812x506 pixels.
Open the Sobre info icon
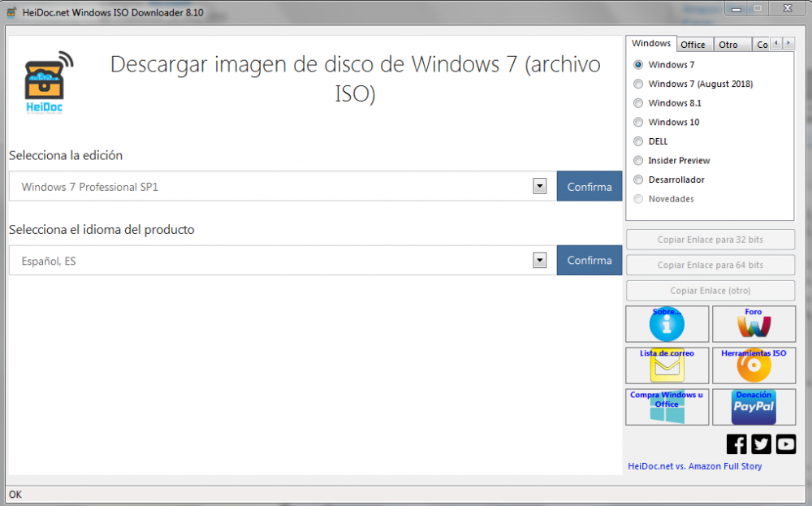tap(667, 325)
